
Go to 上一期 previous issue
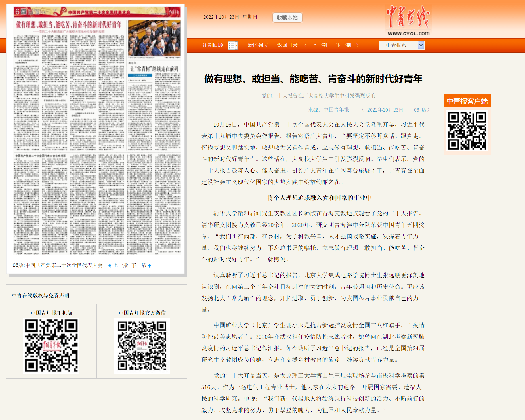click(319, 45)
